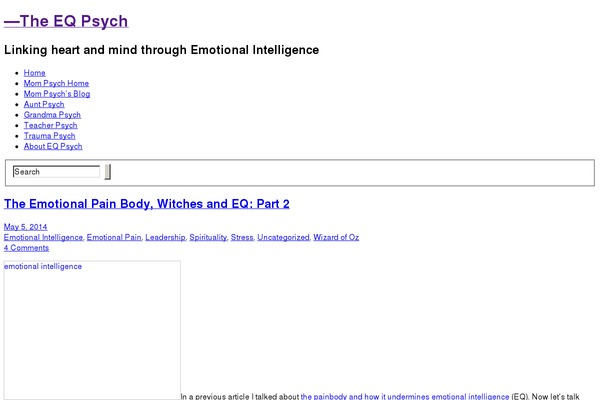Focus the Search text field
600x400 pixels.
coord(56,171)
